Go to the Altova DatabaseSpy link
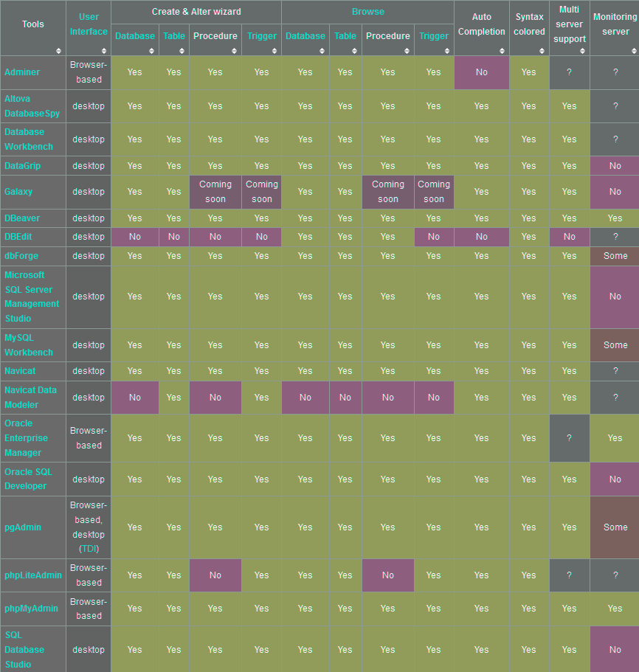Screen dimensions: 639x672 point(32,106)
